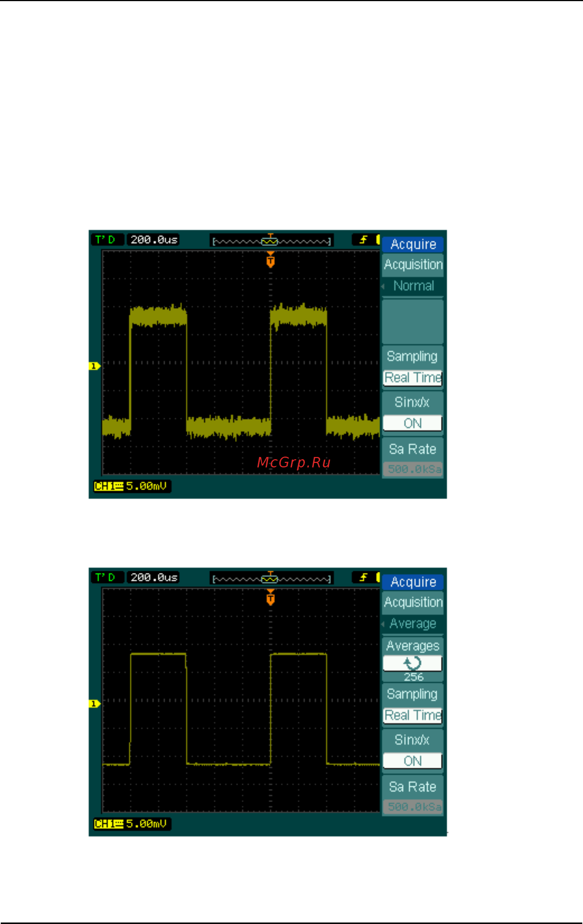Viewport: 583px width, 924px height.
Task: Click T'D trigger status indicator in lower screen
Action: (x=107, y=577)
